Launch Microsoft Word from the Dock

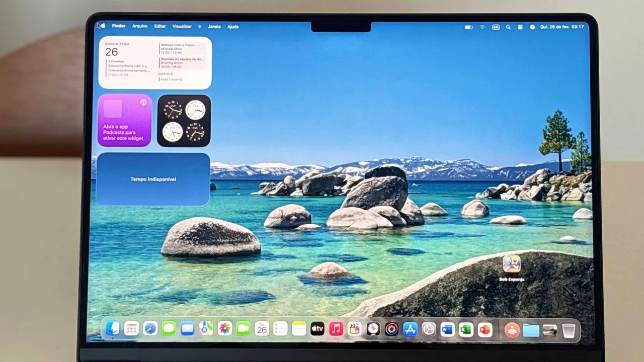point(447,329)
